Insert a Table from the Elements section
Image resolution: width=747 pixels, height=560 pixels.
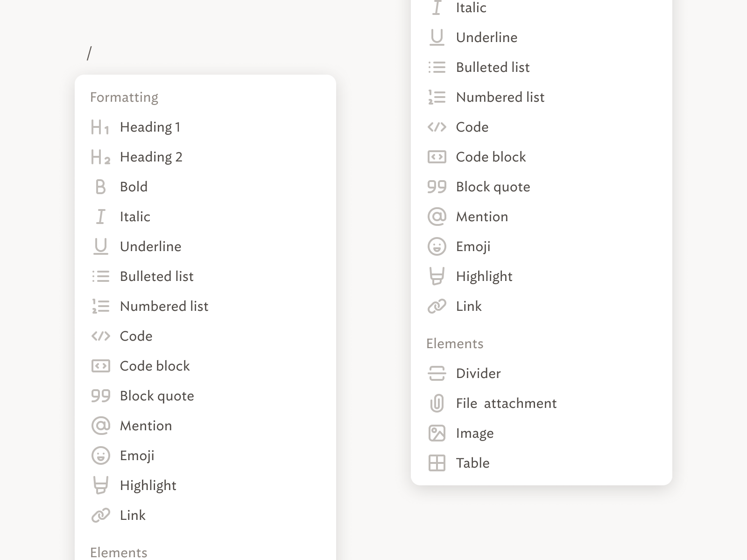click(472, 463)
